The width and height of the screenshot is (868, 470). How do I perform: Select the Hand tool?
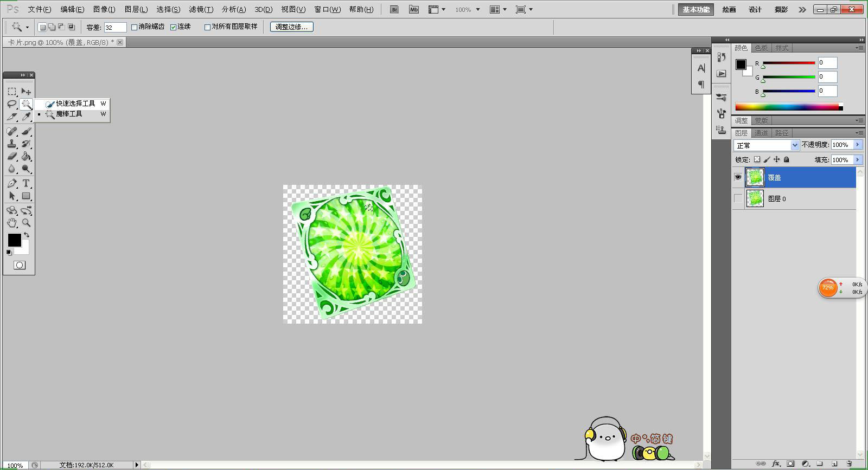[x=12, y=223]
